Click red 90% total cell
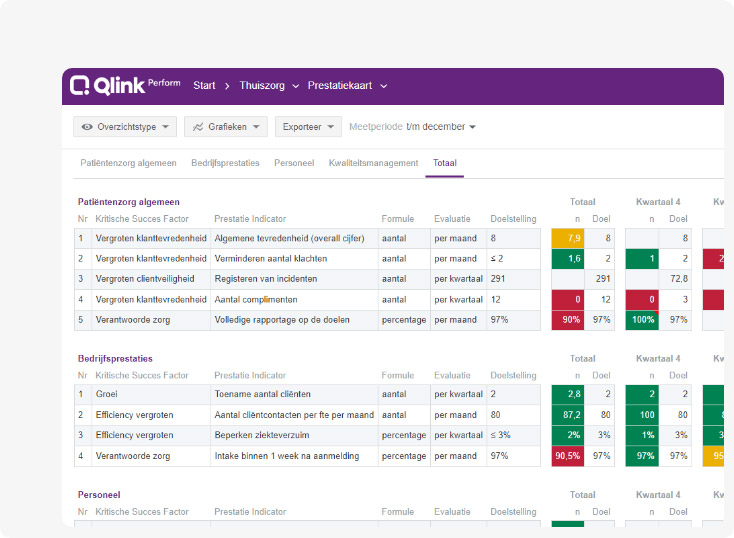The width and height of the screenshot is (734, 538). [x=568, y=320]
